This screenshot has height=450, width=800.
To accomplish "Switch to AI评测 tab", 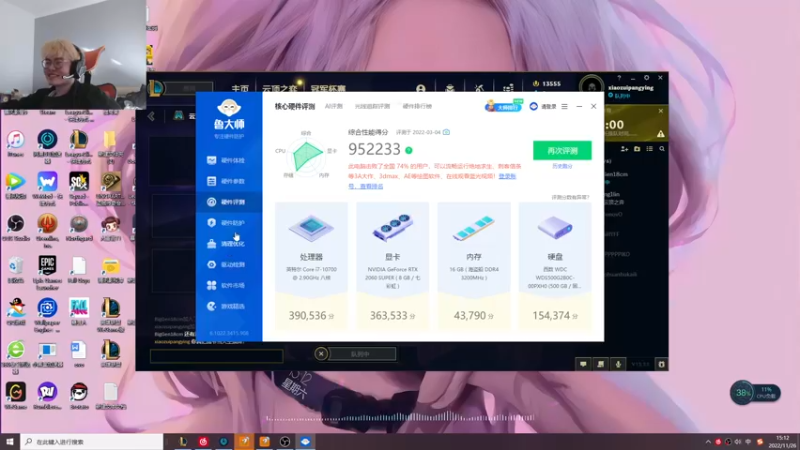I will 334,107.
